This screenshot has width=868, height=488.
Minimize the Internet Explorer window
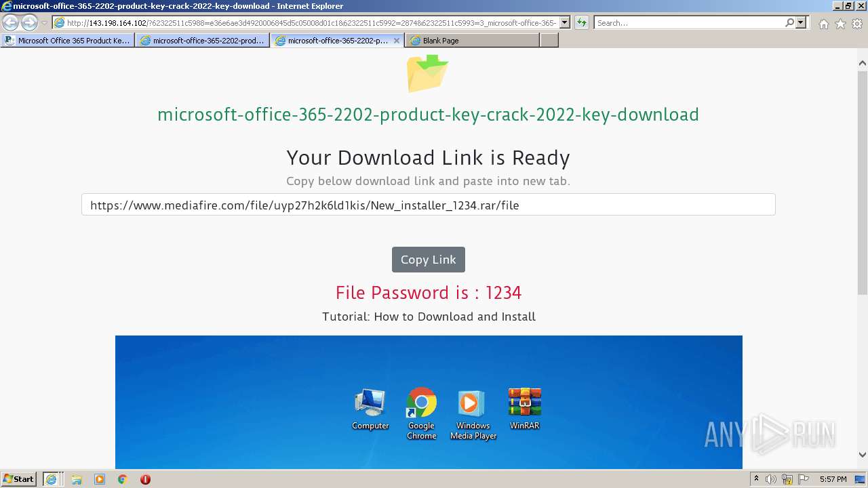pyautogui.click(x=836, y=6)
